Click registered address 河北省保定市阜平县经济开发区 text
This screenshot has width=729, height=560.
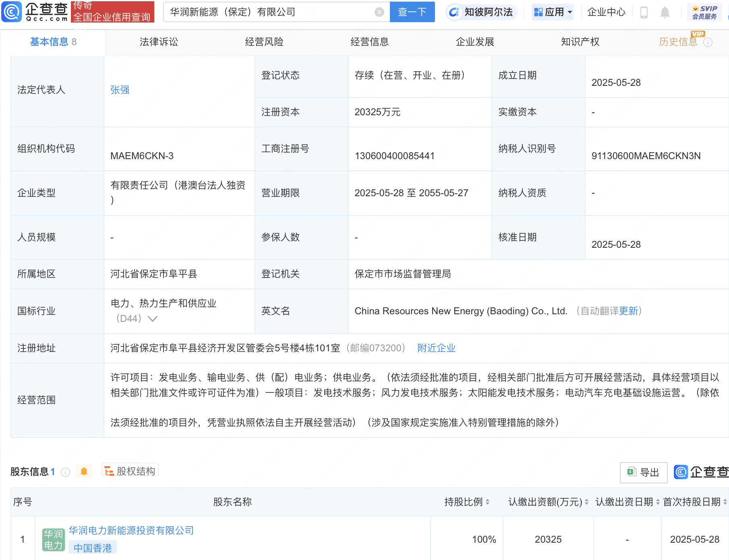pyautogui.click(x=226, y=348)
